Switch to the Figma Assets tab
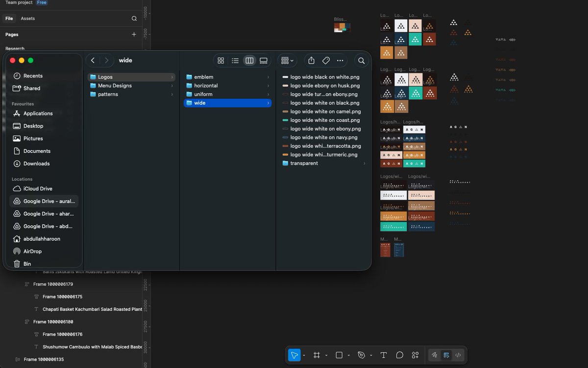The width and height of the screenshot is (588, 368). pyautogui.click(x=28, y=19)
